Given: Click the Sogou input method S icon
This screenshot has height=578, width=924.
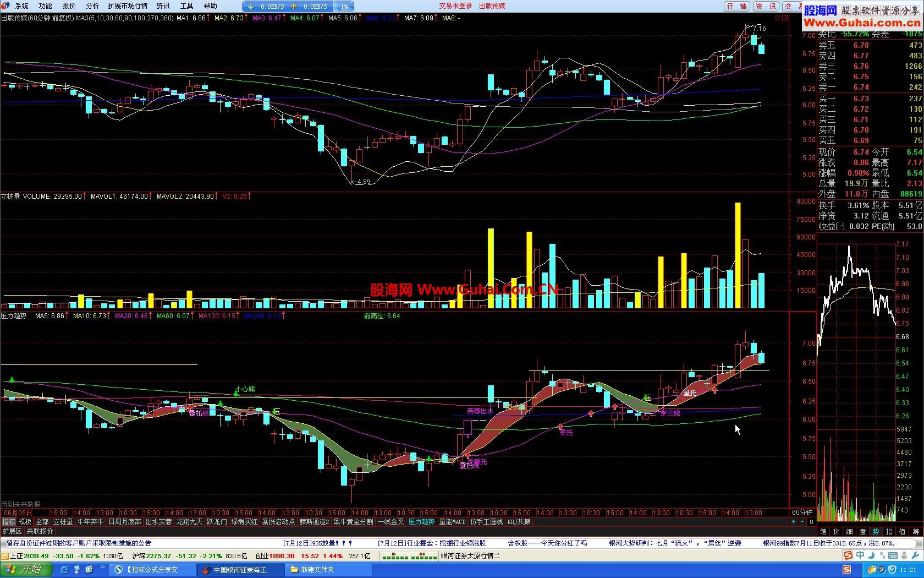Looking at the screenshot, I should point(849,556).
